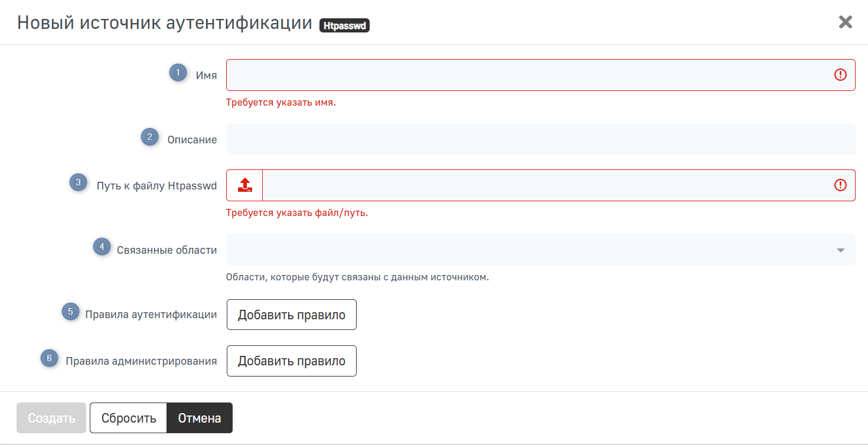Click help badge number 3 beside Путь к файлу
The width and height of the screenshot is (868, 445).
pos(78,182)
